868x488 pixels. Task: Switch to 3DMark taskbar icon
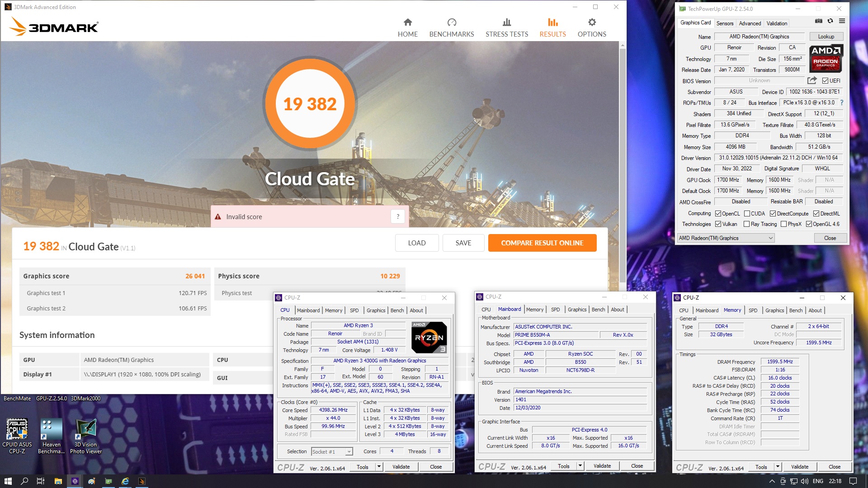(x=142, y=481)
